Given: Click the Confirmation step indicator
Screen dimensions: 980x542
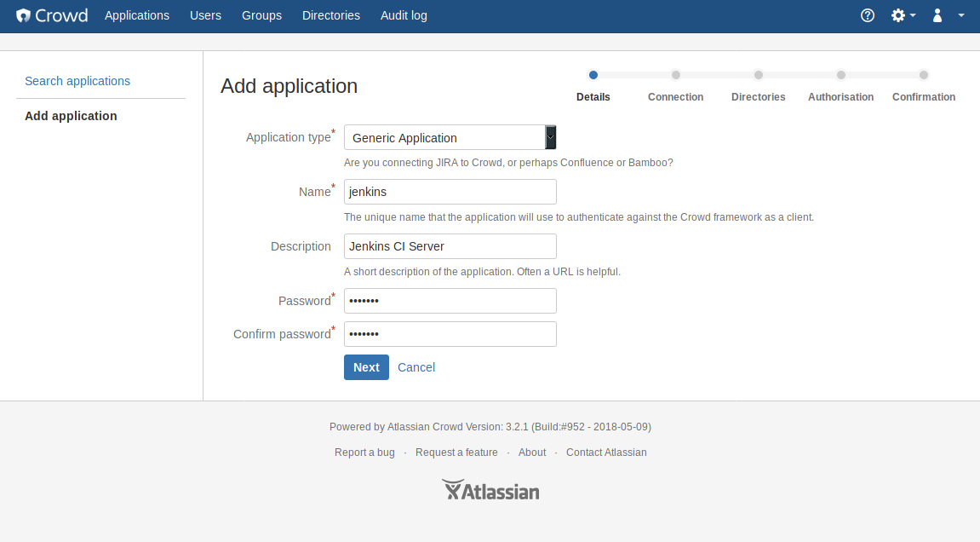Looking at the screenshot, I should [924, 86].
